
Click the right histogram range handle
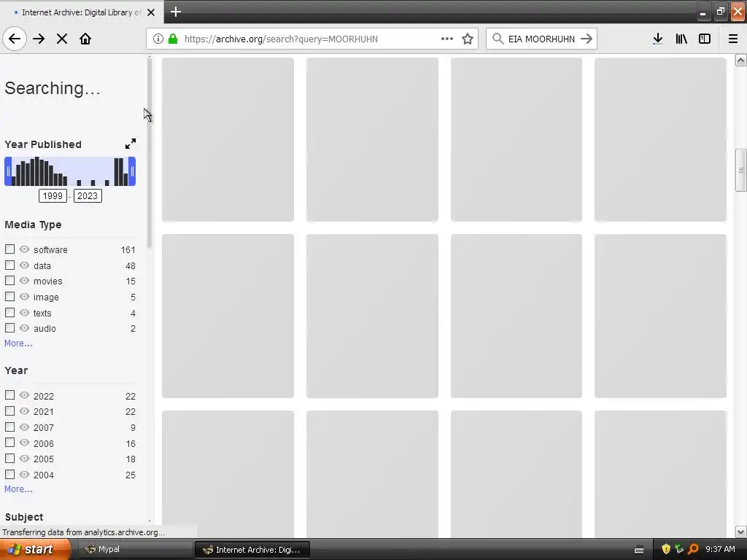[x=133, y=171]
